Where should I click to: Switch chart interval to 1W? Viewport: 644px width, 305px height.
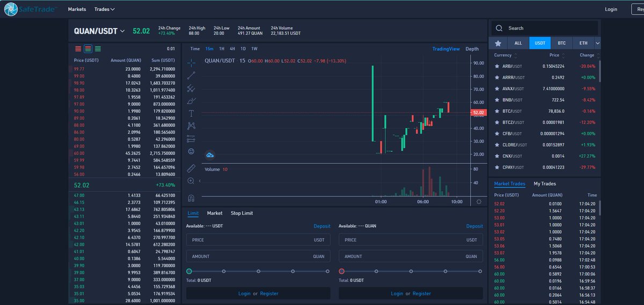pos(254,49)
